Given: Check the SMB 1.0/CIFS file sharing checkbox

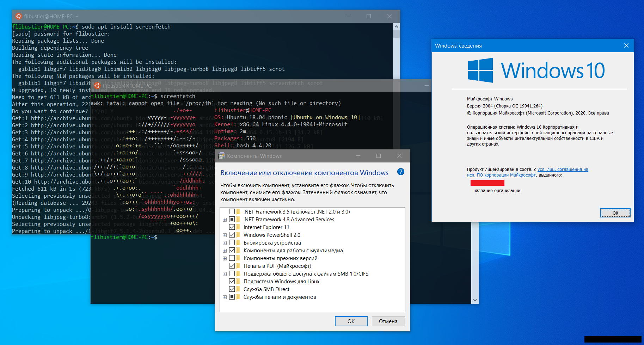Looking at the screenshot, I should [x=232, y=273].
